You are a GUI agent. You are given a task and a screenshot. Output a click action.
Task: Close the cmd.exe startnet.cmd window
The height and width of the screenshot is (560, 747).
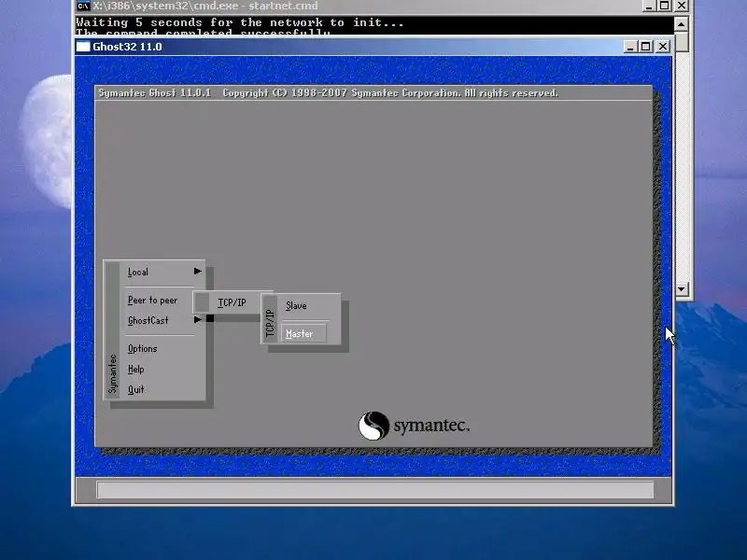click(x=682, y=6)
